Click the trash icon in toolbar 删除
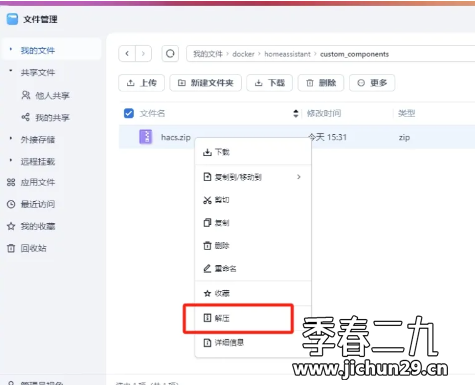Viewport: 475px width, 385px height. coord(310,83)
